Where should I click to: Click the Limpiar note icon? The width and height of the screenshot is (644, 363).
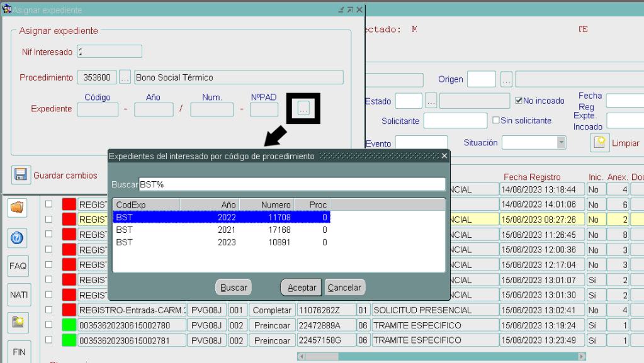(x=600, y=143)
